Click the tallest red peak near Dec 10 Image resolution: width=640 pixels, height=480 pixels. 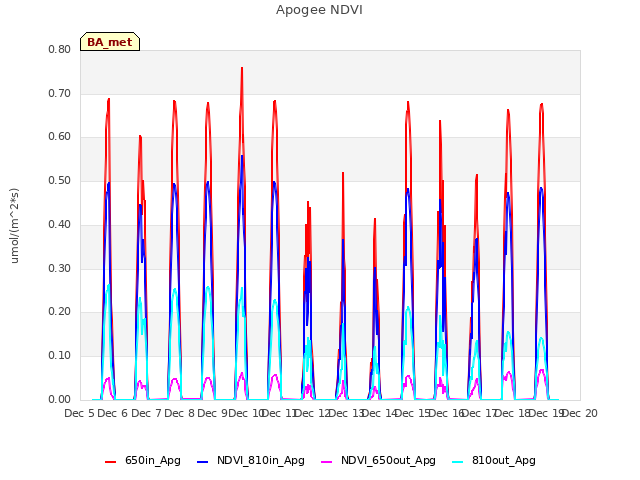click(242, 68)
